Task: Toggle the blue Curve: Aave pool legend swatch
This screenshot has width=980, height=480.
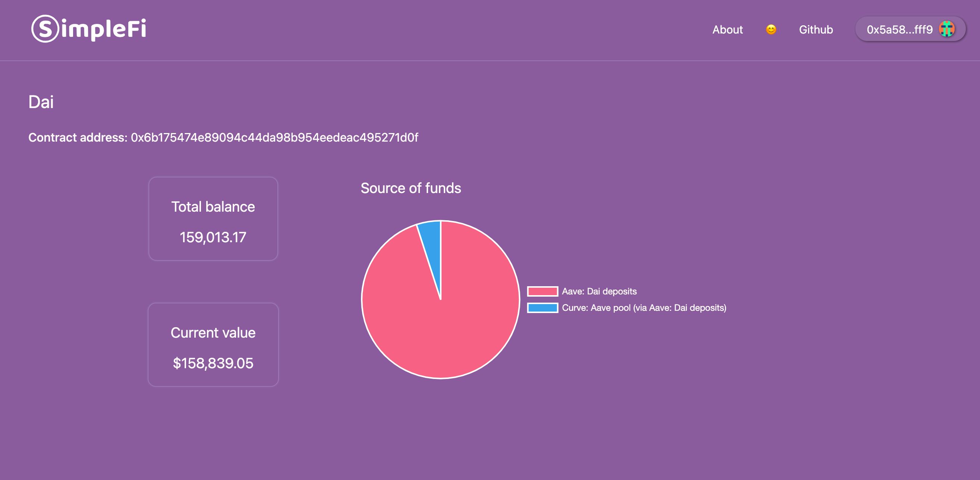Action: click(x=543, y=308)
